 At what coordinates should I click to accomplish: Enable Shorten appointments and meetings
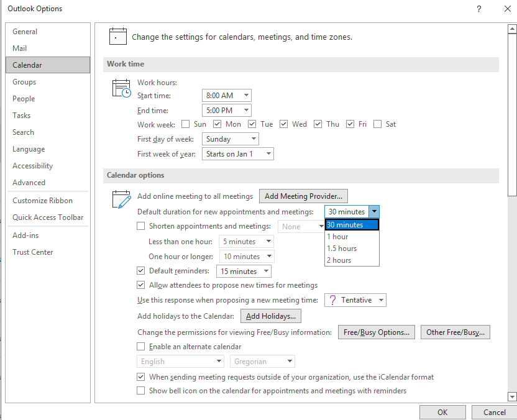(x=140, y=226)
